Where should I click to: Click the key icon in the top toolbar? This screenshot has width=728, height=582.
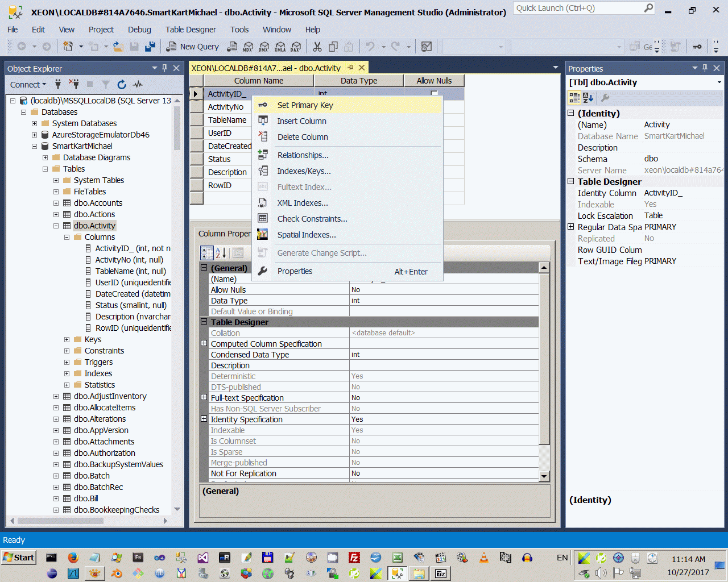click(697, 47)
